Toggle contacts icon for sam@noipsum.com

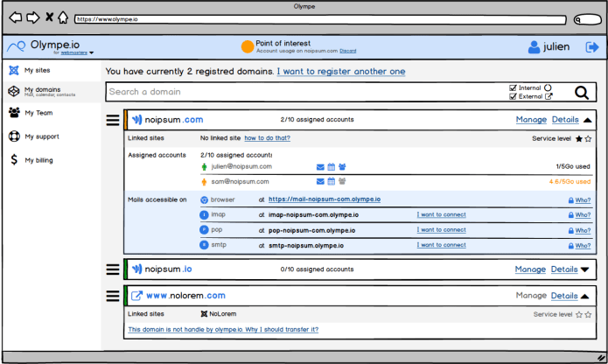pos(342,181)
